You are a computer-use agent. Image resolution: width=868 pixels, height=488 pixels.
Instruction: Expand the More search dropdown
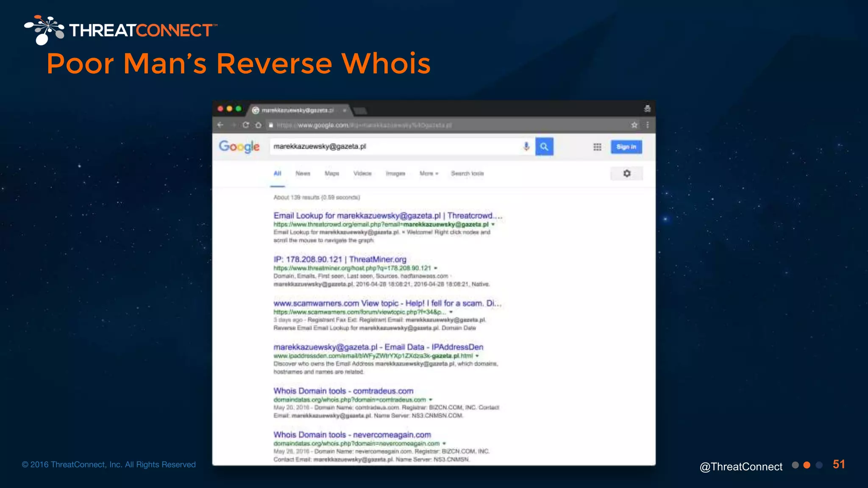(428, 173)
